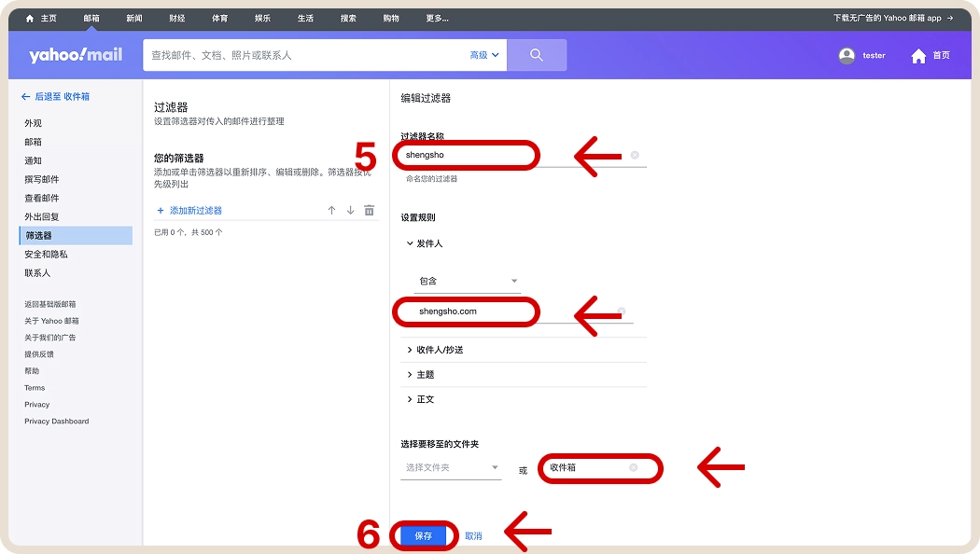Open the 包含 criteria dropdown

click(468, 280)
